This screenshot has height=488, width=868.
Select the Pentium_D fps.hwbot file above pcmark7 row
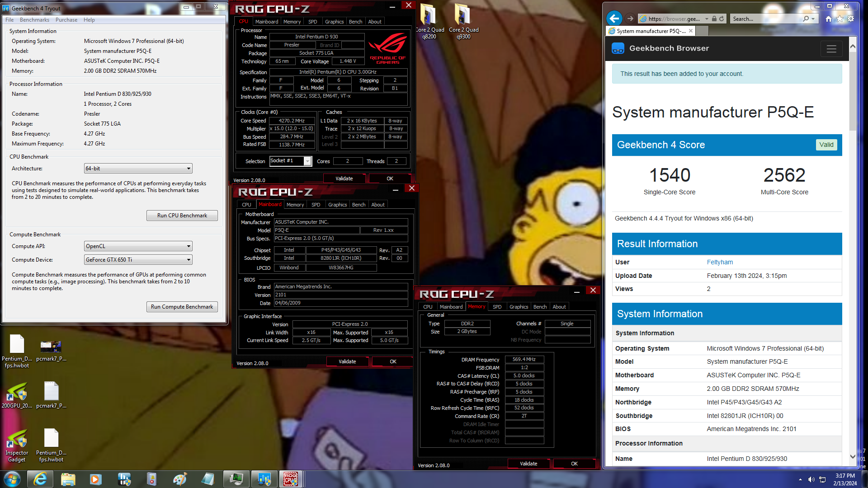(17, 351)
